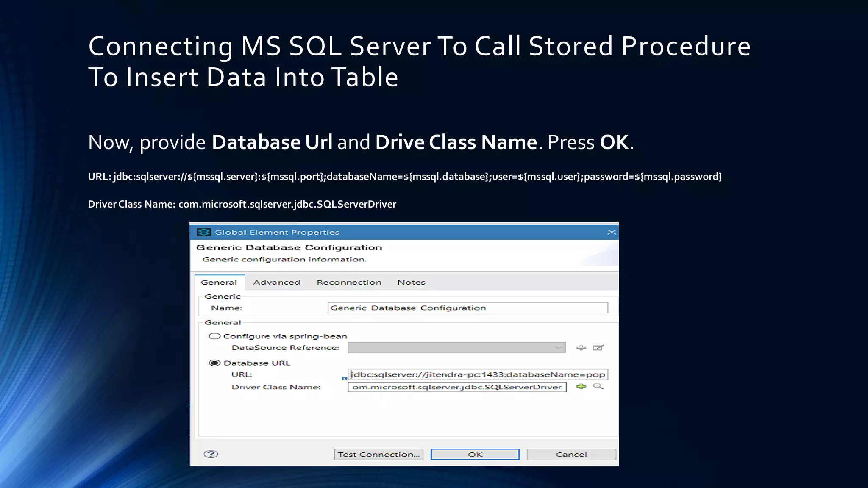
Task: Select Configure via spring-bean radio button
Action: pyautogui.click(x=214, y=336)
